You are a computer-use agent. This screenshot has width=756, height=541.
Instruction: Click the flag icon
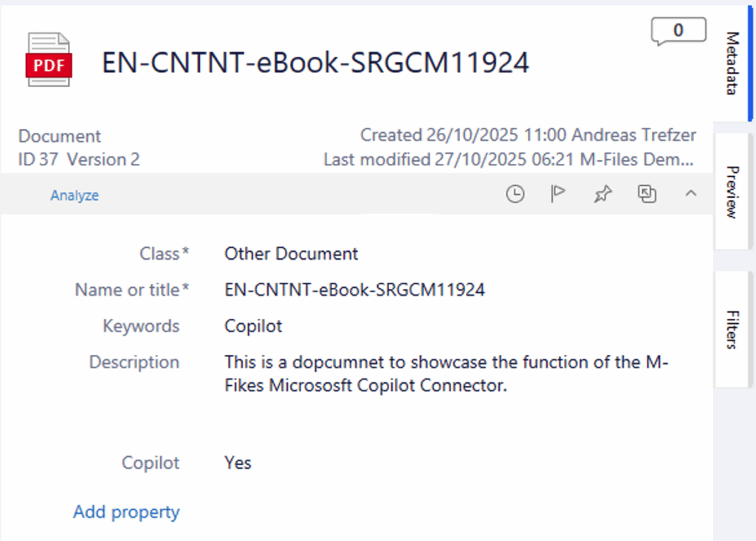tap(558, 194)
